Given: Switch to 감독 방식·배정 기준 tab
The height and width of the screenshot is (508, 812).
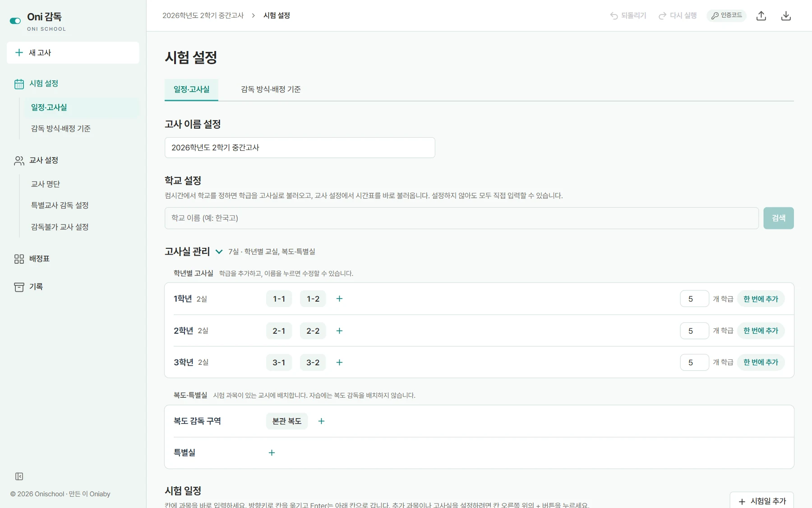Looking at the screenshot, I should pos(271,89).
